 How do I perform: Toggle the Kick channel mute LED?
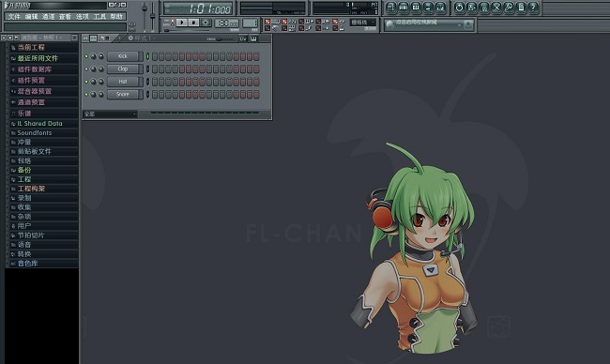tap(86, 56)
